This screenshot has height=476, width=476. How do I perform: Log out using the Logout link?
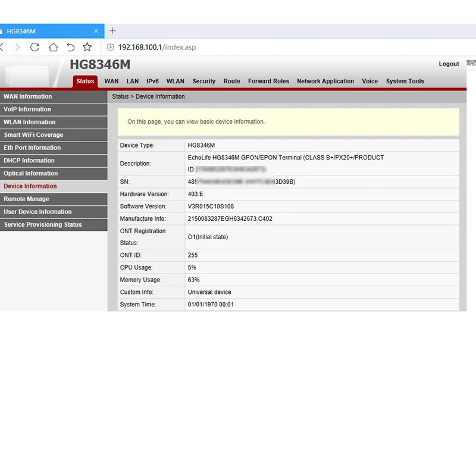click(449, 64)
